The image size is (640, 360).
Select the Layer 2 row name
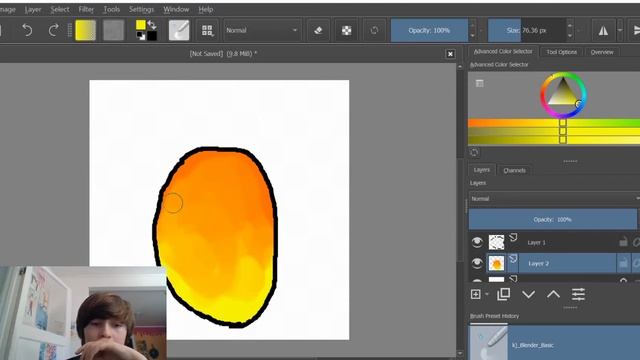(538, 264)
